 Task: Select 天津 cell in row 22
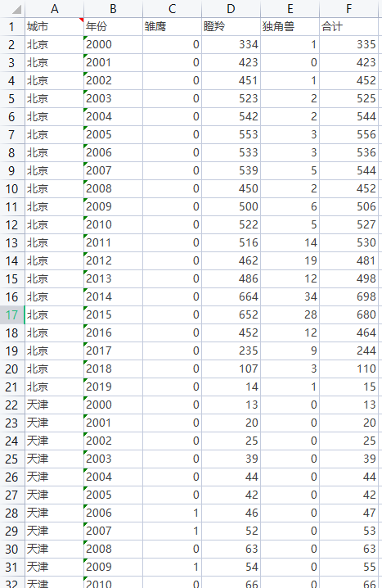[x=54, y=405]
